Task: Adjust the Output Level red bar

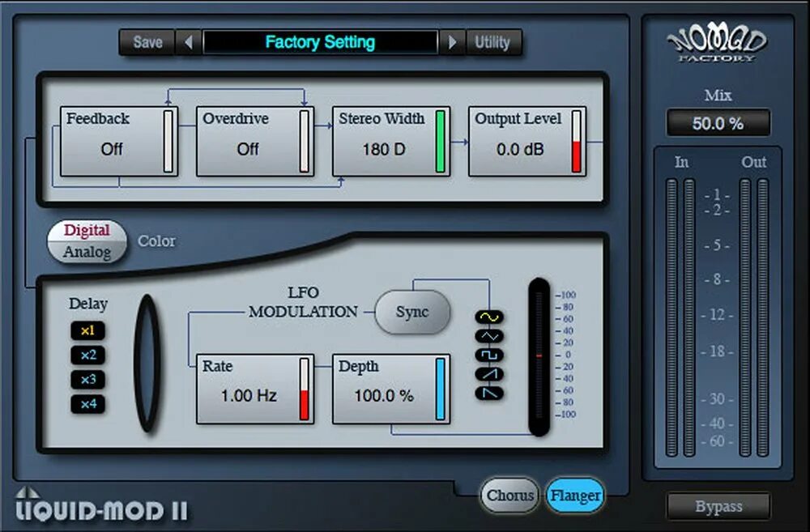Action: point(577,141)
